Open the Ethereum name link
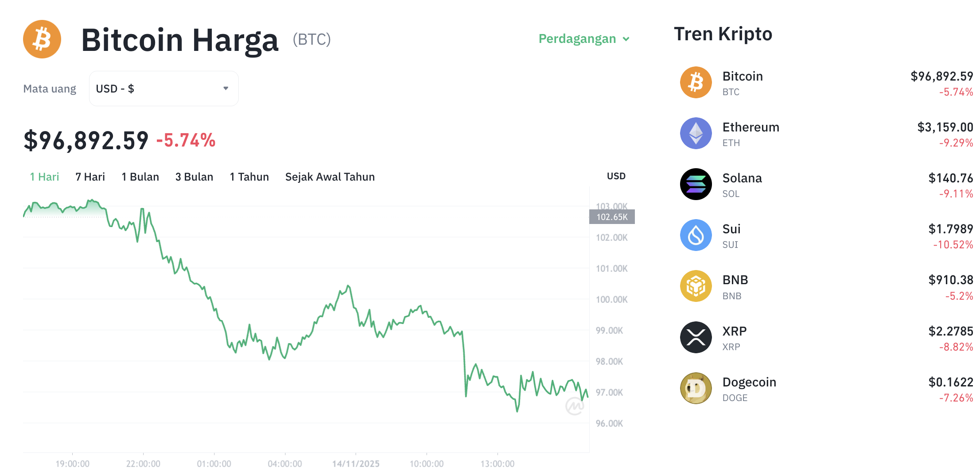Viewport: 980px width, 471px height. [x=751, y=127]
